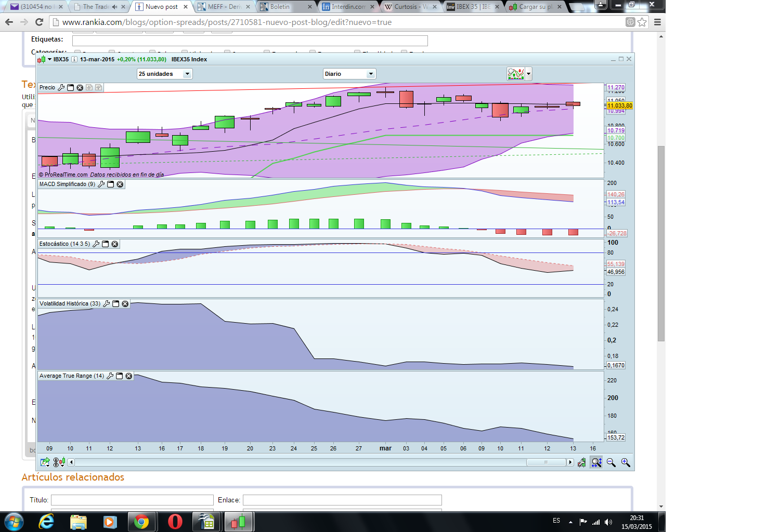The width and height of the screenshot is (780, 532).
Task: Click the zoom in magnifier icon
Action: point(626,462)
